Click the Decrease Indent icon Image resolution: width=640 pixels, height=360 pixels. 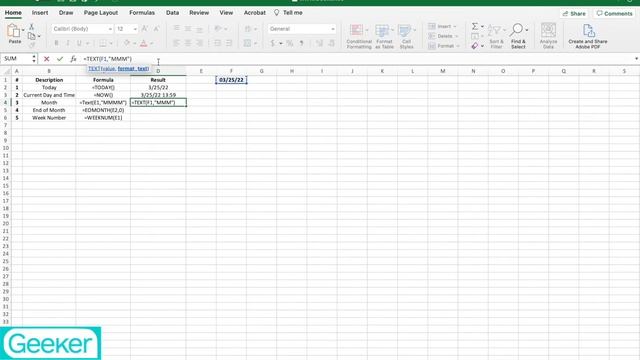pyautogui.click(x=218, y=43)
